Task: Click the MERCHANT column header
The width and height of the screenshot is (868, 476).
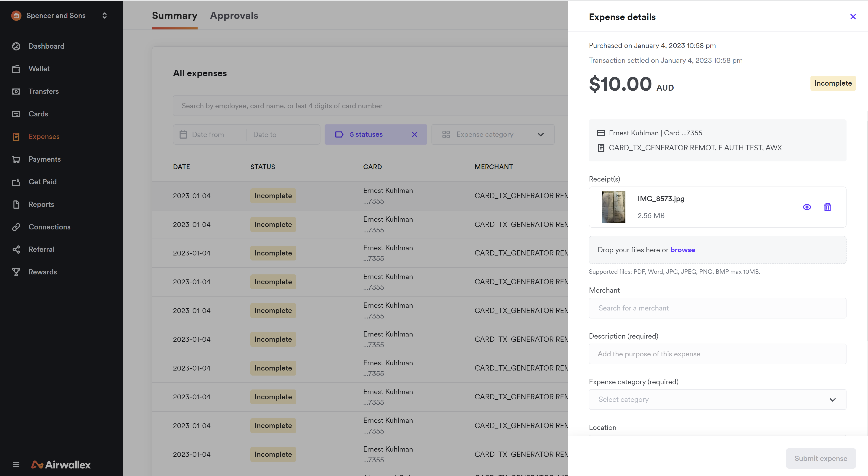Action: [494, 167]
